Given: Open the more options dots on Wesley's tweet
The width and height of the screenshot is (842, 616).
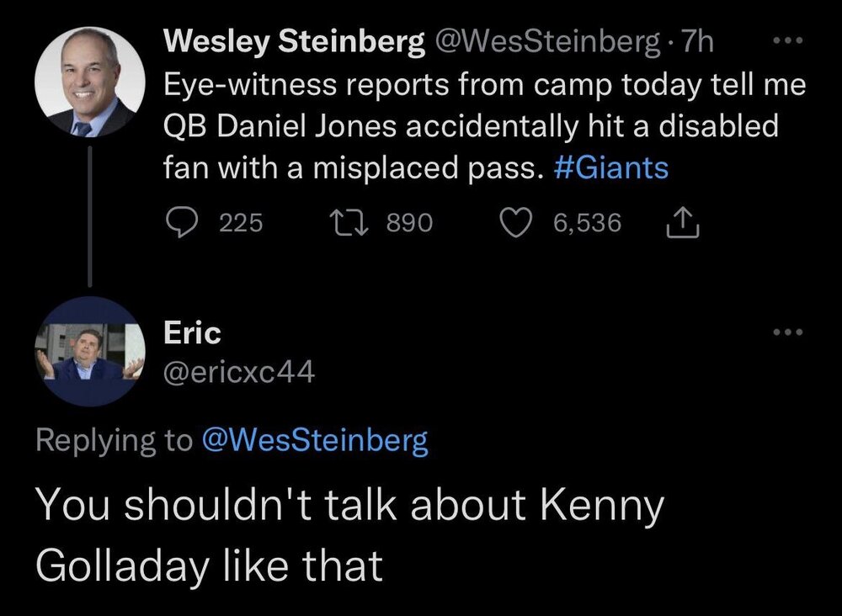Looking at the screenshot, I should pos(788,40).
